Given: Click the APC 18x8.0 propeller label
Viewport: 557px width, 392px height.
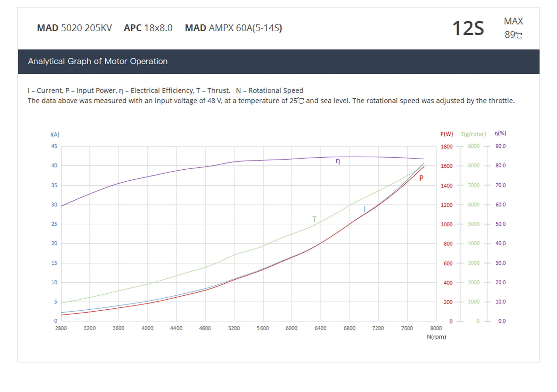Looking at the screenshot, I should [148, 28].
